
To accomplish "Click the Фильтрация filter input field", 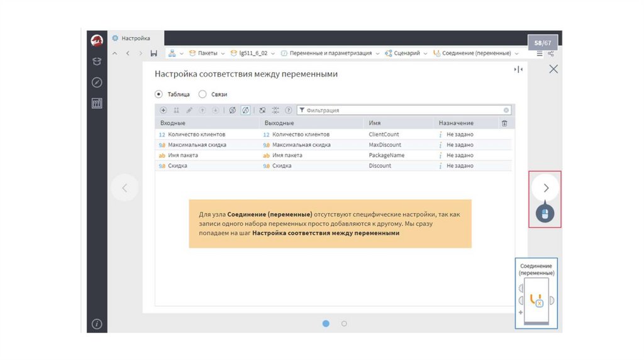I will coord(402,110).
